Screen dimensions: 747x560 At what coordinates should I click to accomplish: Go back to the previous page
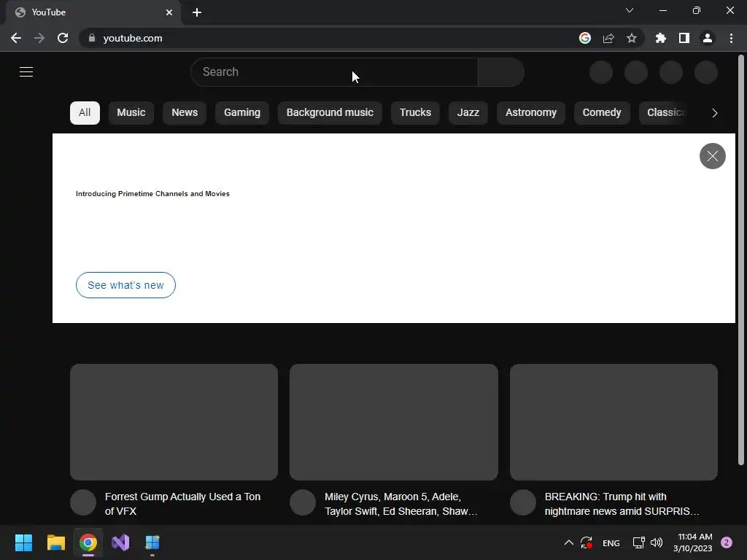16,38
